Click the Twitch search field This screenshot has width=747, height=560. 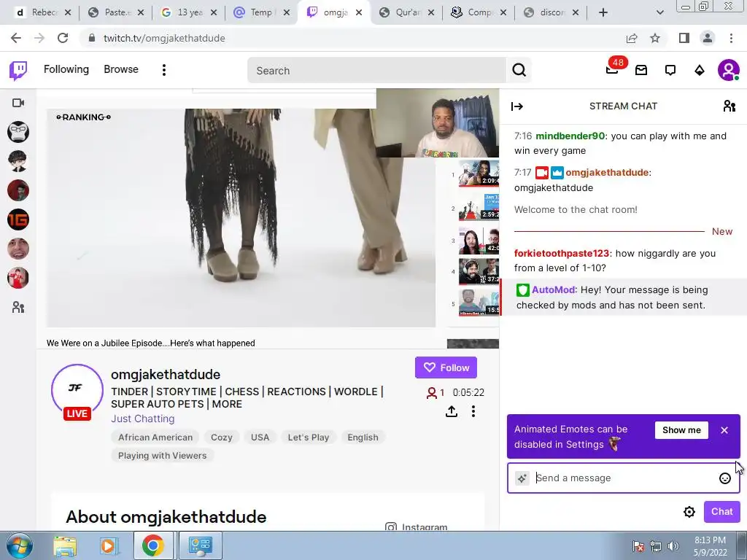click(376, 71)
